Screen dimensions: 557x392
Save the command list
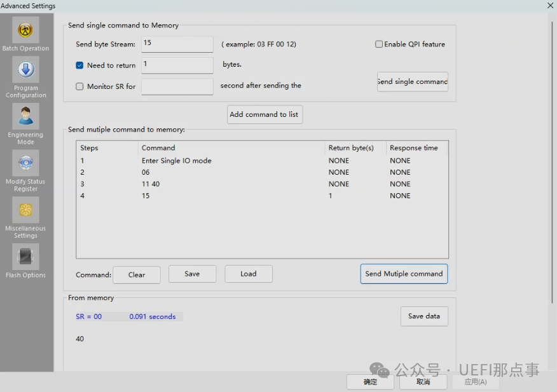coord(192,274)
